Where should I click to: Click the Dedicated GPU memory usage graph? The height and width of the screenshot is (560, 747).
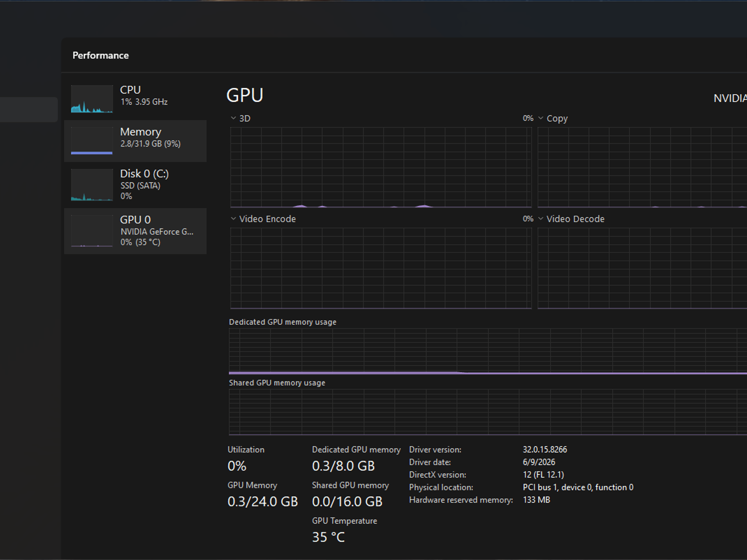[x=488, y=351]
